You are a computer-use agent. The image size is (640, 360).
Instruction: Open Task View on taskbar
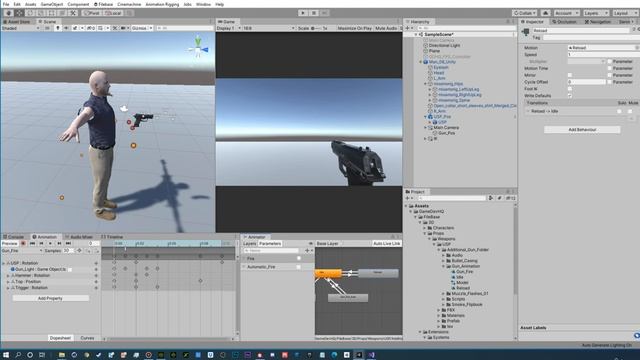(x=42, y=355)
